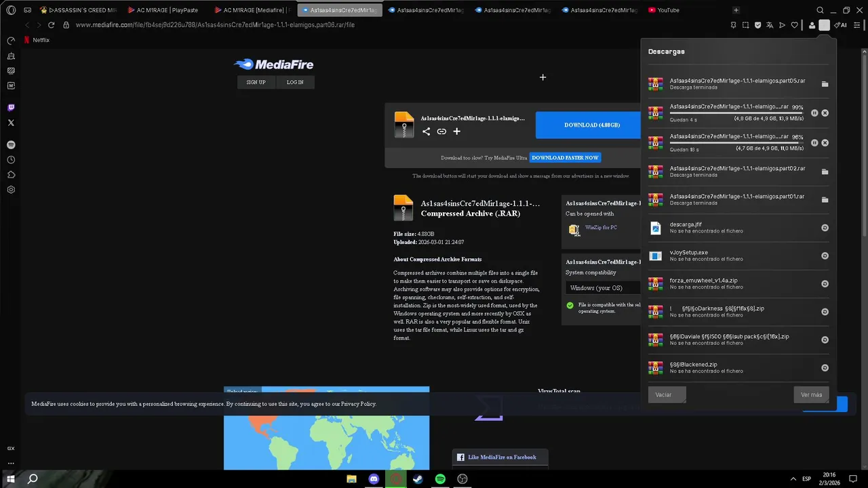The height and width of the screenshot is (488, 868).
Task: Open the AI assistant toolbar button
Action: [x=840, y=25]
